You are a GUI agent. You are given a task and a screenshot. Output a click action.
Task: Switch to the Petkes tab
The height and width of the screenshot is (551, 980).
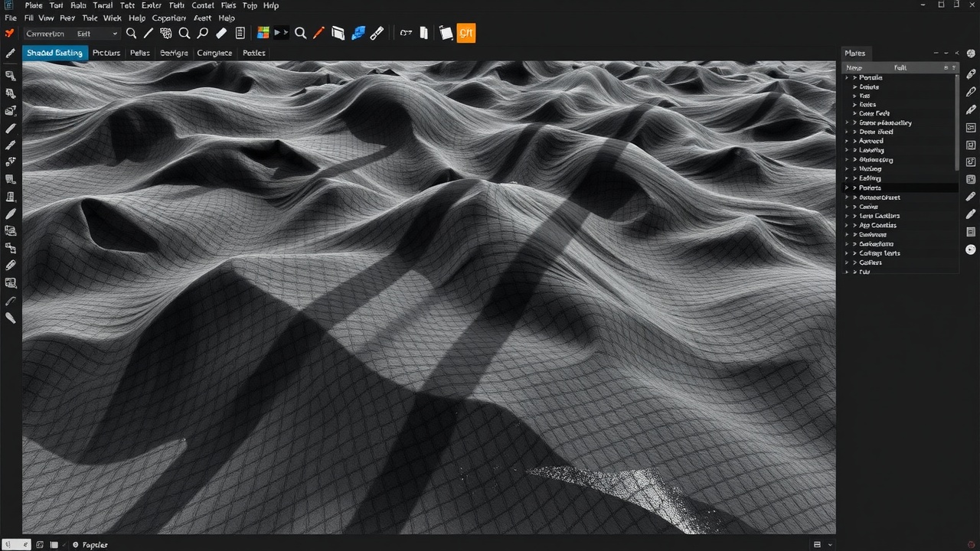[253, 53]
